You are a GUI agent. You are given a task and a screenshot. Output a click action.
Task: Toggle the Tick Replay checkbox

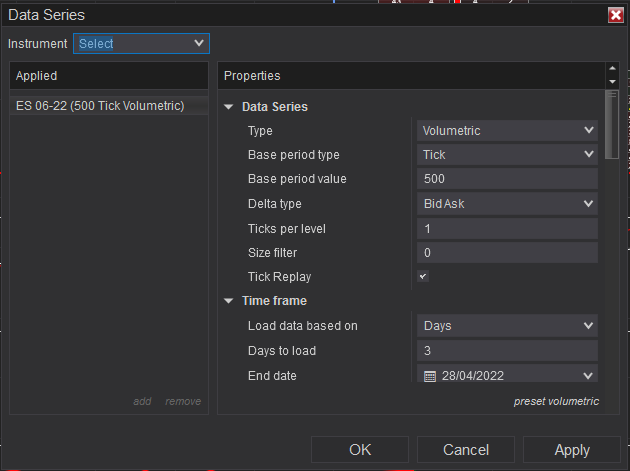pos(423,276)
